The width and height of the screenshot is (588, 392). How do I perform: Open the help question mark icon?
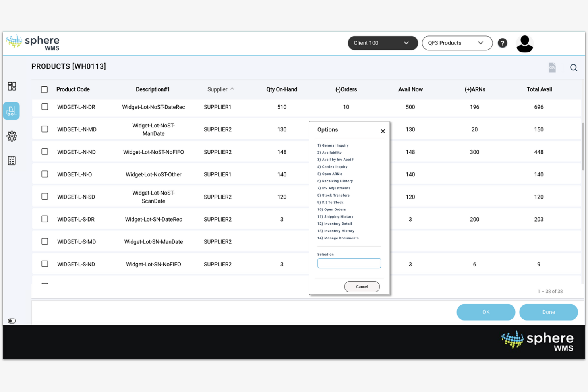(502, 43)
